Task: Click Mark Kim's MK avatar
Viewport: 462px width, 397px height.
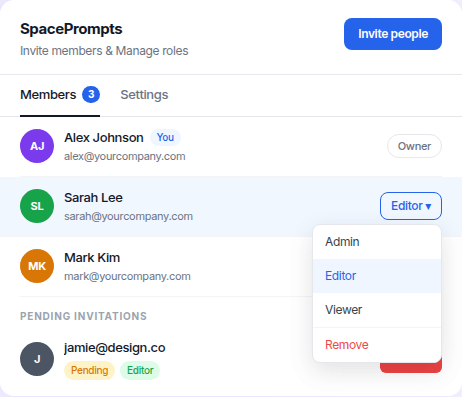Action: tap(37, 266)
